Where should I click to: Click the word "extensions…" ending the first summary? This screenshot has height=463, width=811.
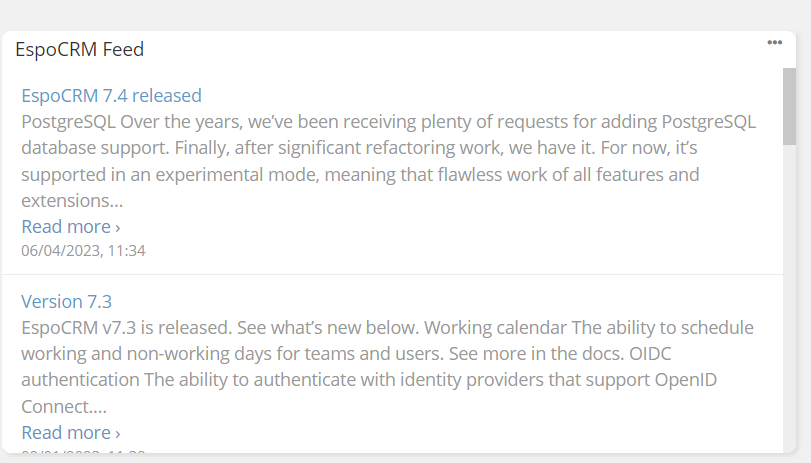72,200
